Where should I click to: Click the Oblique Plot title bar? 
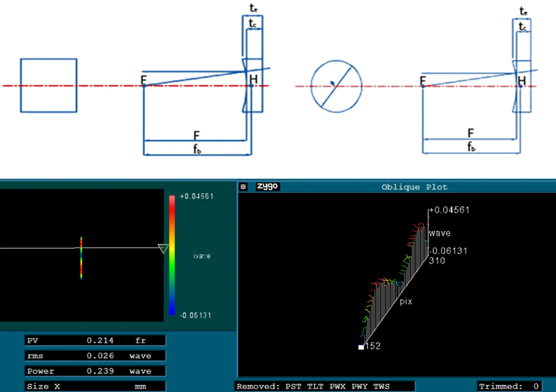[414, 187]
